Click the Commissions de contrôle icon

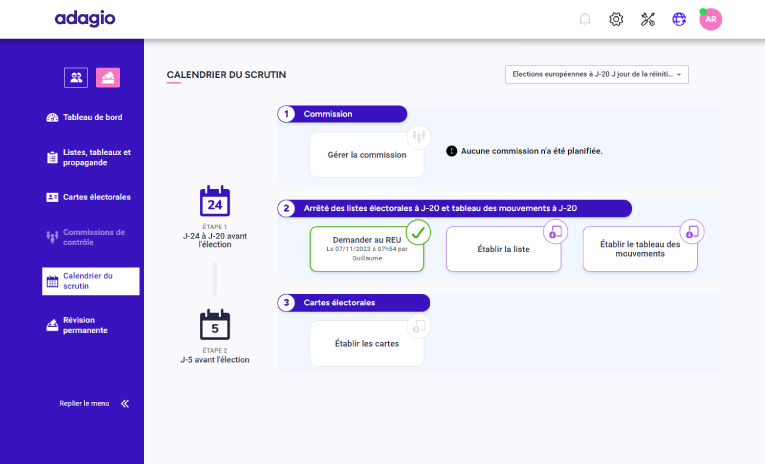[52, 237]
